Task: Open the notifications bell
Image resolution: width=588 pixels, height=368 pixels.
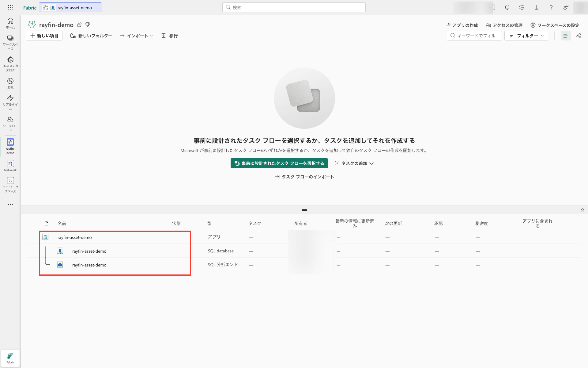Action: (x=507, y=7)
